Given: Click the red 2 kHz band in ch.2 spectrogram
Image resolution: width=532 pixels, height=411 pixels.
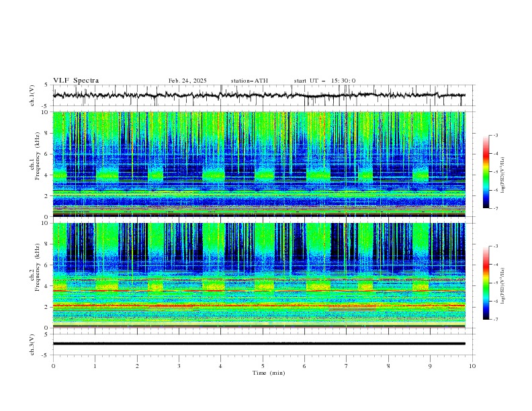Looking at the screenshot, I should point(259,306).
